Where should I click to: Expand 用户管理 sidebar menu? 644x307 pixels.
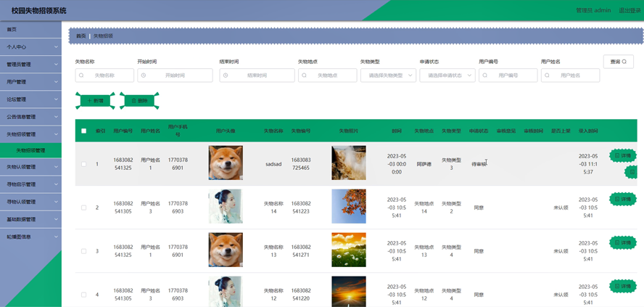(30, 82)
